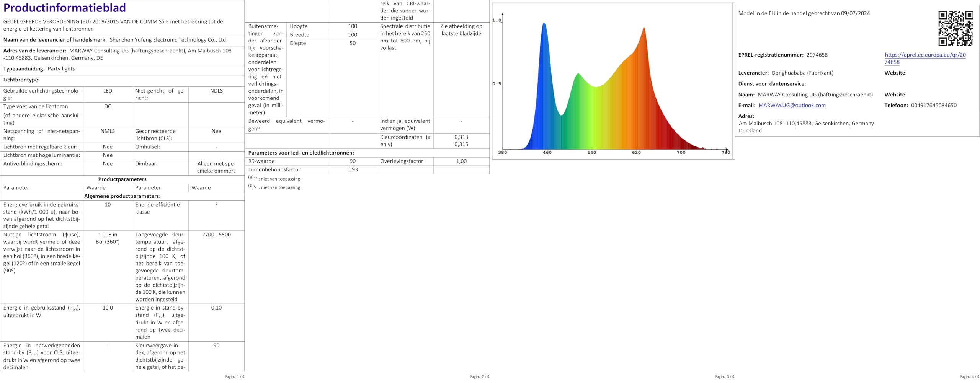Select the 2700...5500 colour temperature value
The height and width of the screenshot is (383, 980).
[x=216, y=235]
